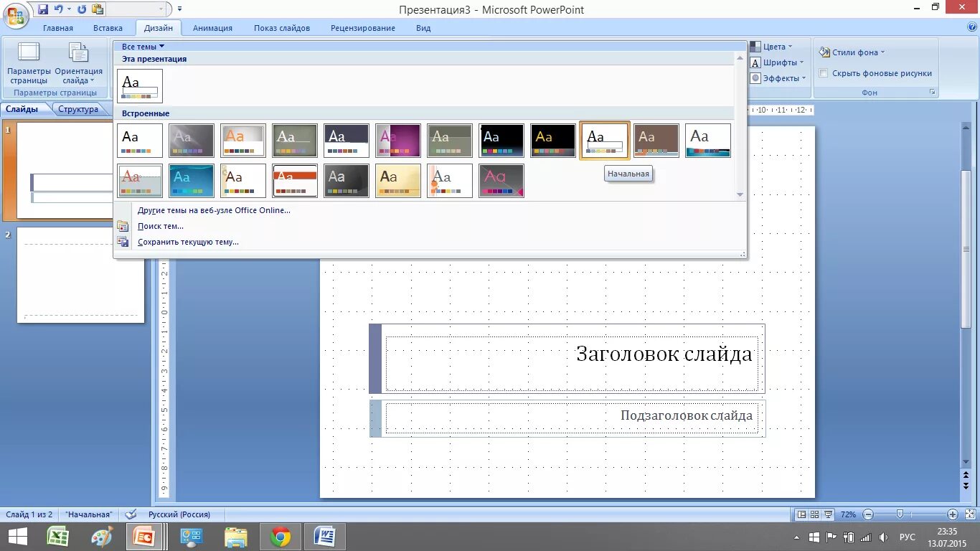
Task: Apply the highlighted Начальная theme thumbnail
Action: [605, 141]
